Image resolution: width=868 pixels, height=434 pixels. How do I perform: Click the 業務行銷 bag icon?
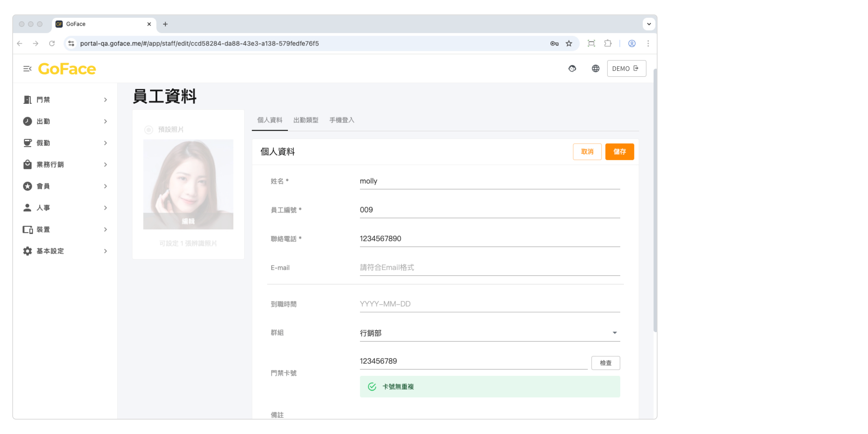pos(27,165)
